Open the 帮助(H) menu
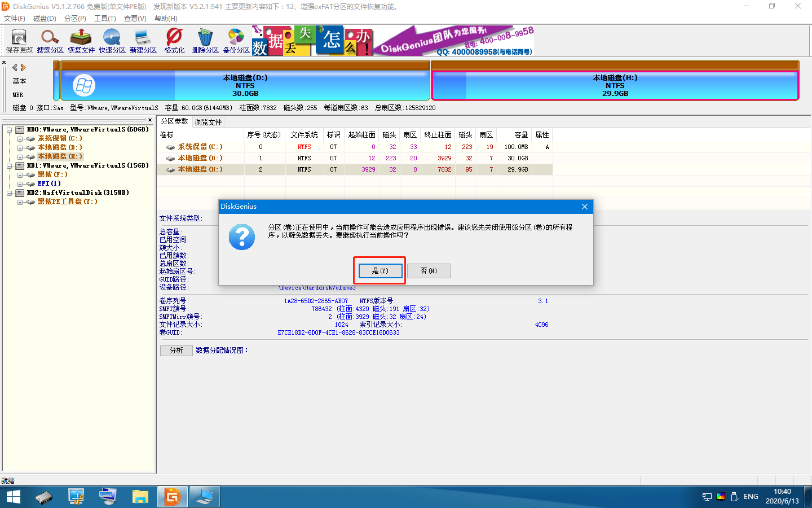This screenshot has width=812, height=508. tap(166, 19)
